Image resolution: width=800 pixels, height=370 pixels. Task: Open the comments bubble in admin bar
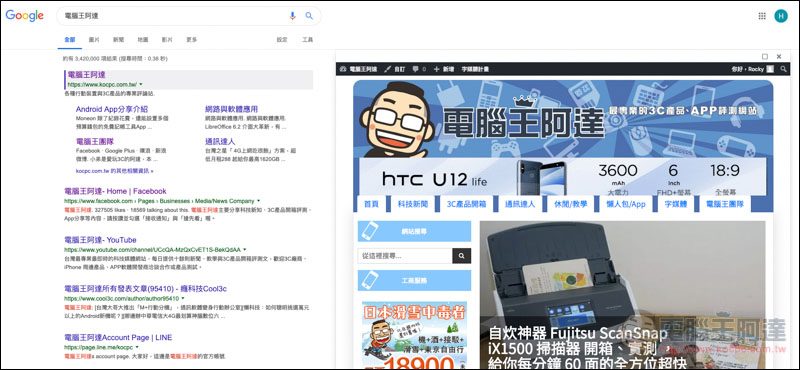[x=418, y=69]
